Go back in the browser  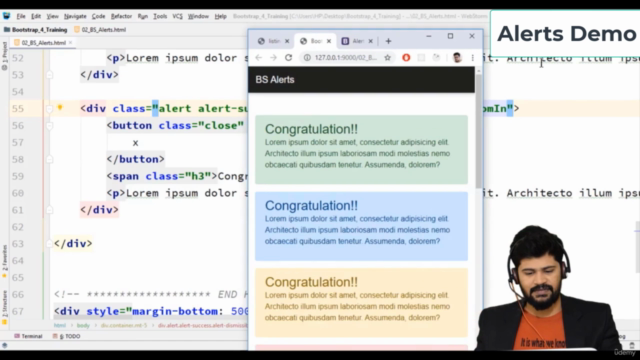(258, 58)
